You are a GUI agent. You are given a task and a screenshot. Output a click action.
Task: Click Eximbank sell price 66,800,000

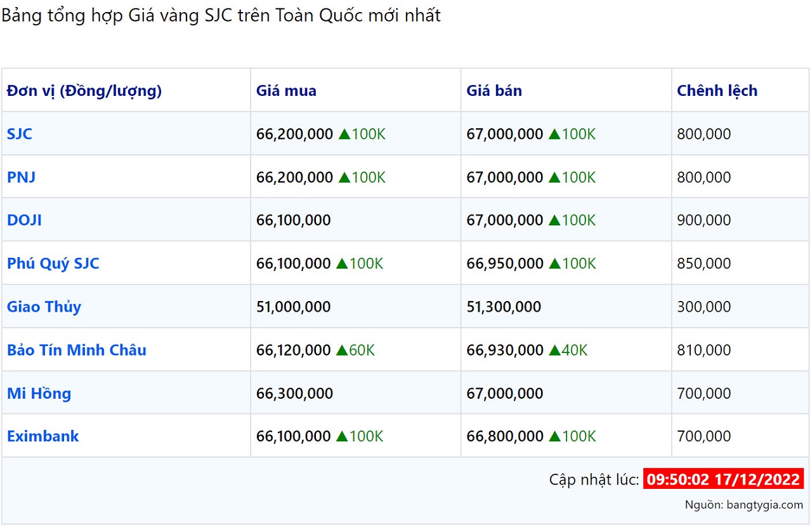click(x=505, y=436)
